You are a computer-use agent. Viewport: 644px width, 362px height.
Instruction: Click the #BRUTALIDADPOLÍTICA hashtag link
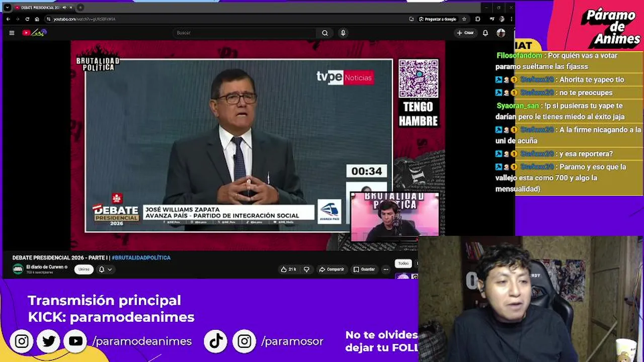pyautogui.click(x=141, y=258)
